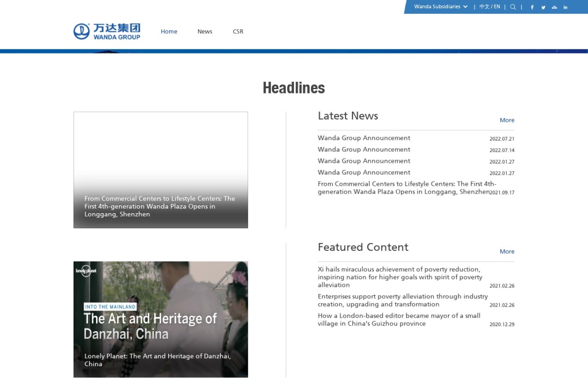This screenshot has width=588, height=392.
Task: Open the Lonely Planet Danzhai video thumbnail
Action: point(161,319)
